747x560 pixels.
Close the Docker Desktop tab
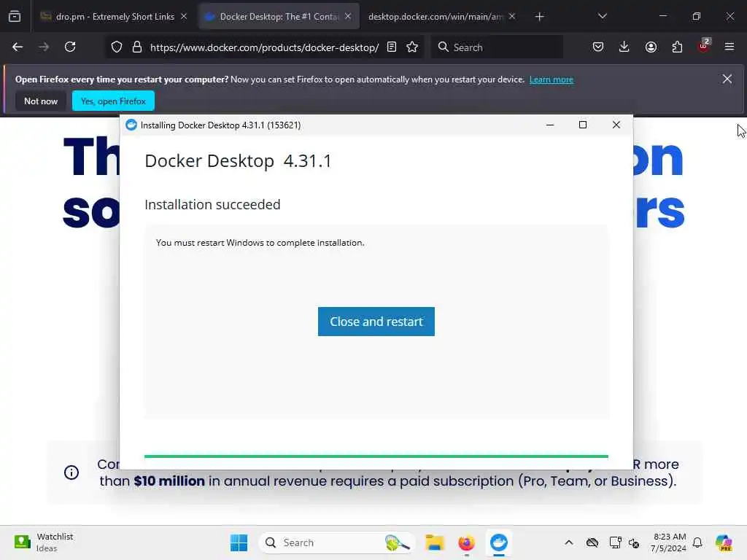tap(348, 17)
